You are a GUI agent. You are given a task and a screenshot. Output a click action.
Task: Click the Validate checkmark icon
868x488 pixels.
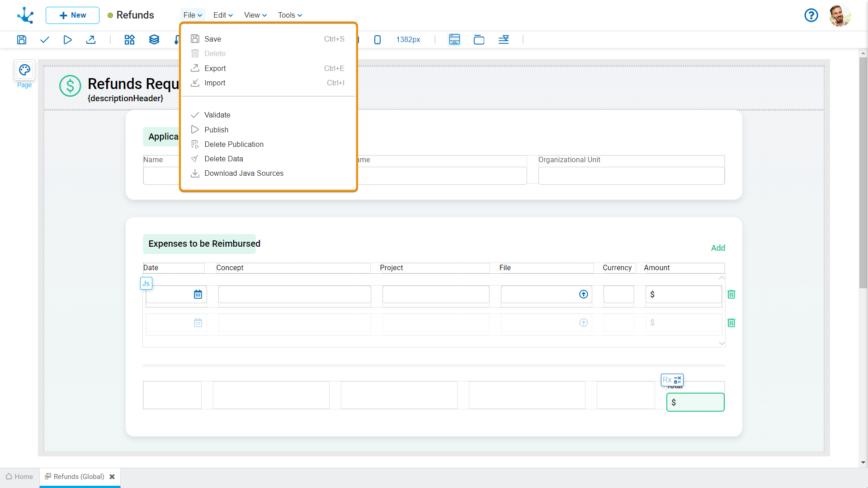[x=195, y=114]
